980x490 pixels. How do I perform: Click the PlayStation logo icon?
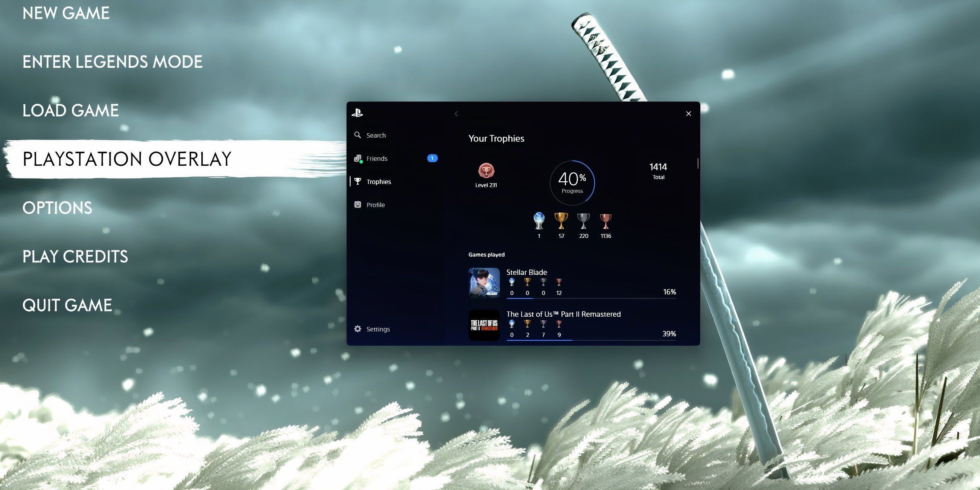click(x=358, y=113)
